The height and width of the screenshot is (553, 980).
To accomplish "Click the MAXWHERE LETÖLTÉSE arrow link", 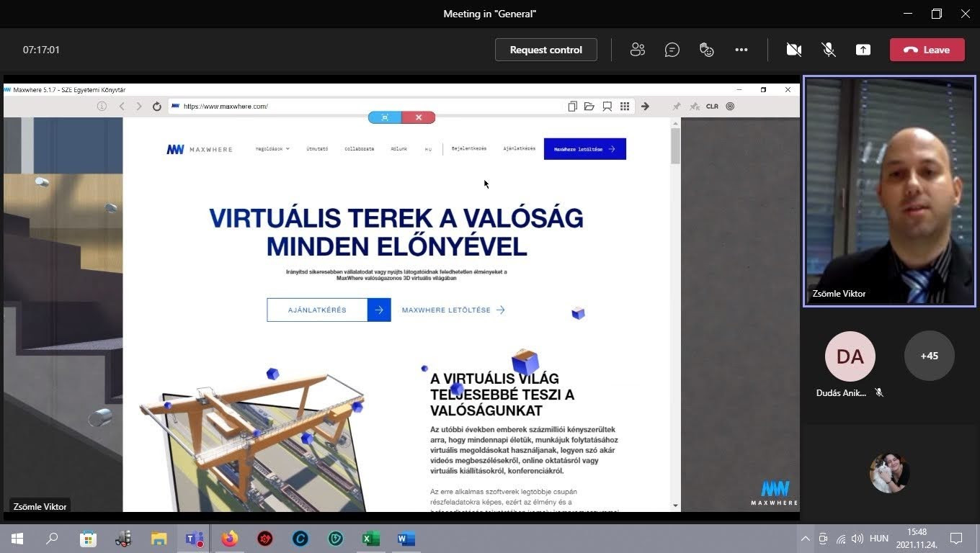I will (453, 310).
